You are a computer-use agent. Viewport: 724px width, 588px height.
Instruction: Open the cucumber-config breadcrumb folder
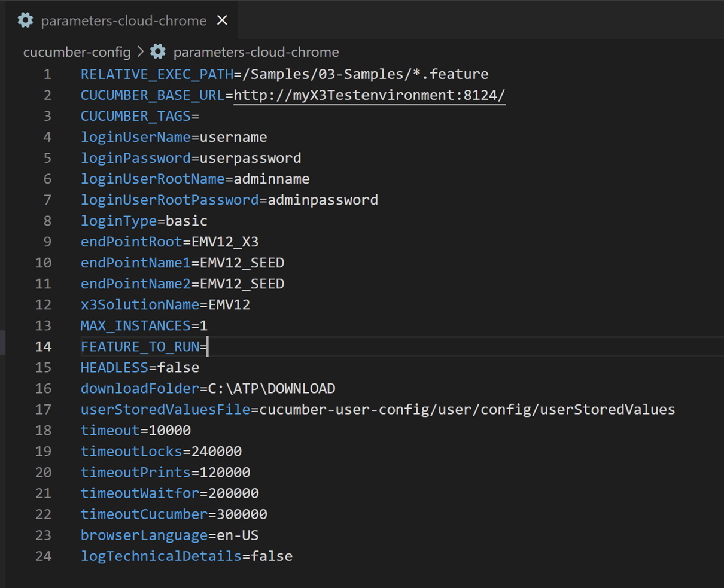click(77, 52)
